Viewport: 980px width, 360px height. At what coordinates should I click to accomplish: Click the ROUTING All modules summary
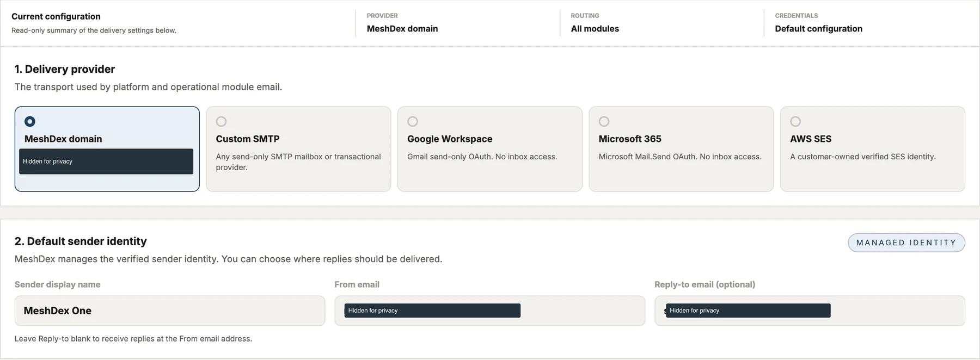(x=595, y=28)
